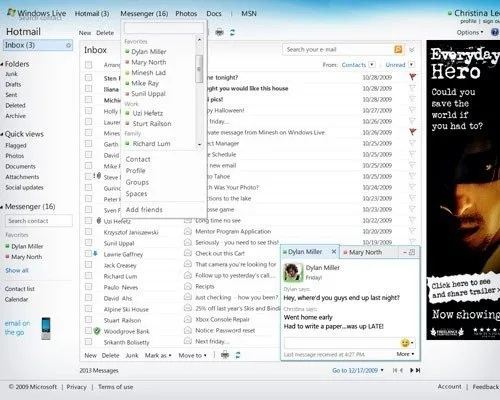Screen dimensions: 500x400
Task: Click the refresh icon in top toolbar
Action: coord(232,32)
